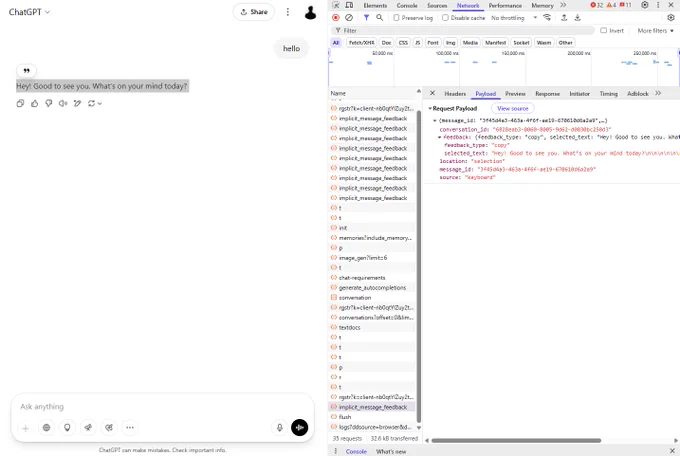680x456 pixels.
Task: Click the plus attach icon in the composer
Action: pos(26,428)
